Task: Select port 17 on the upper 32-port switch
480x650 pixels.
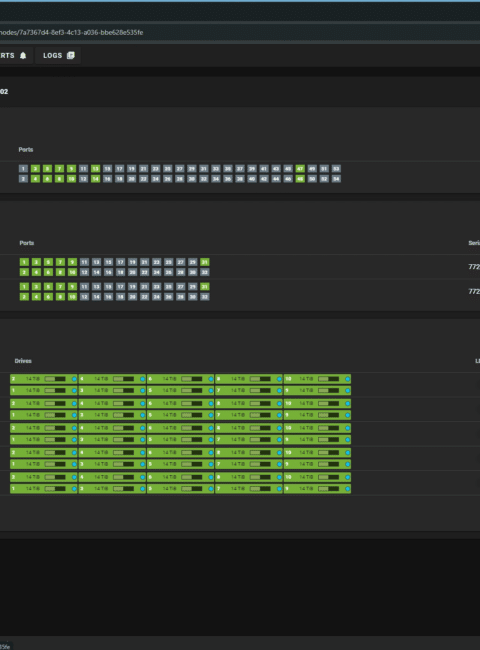Action: tap(120, 262)
